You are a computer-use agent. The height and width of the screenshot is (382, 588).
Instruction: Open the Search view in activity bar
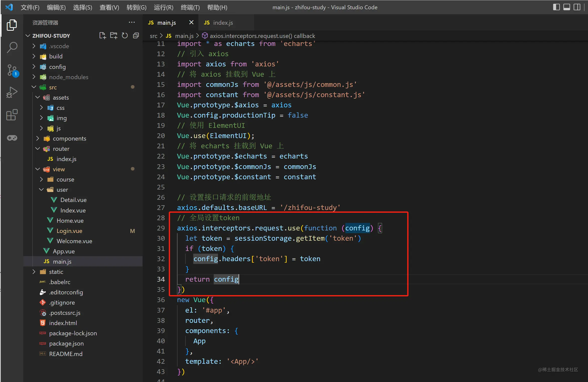(12, 47)
